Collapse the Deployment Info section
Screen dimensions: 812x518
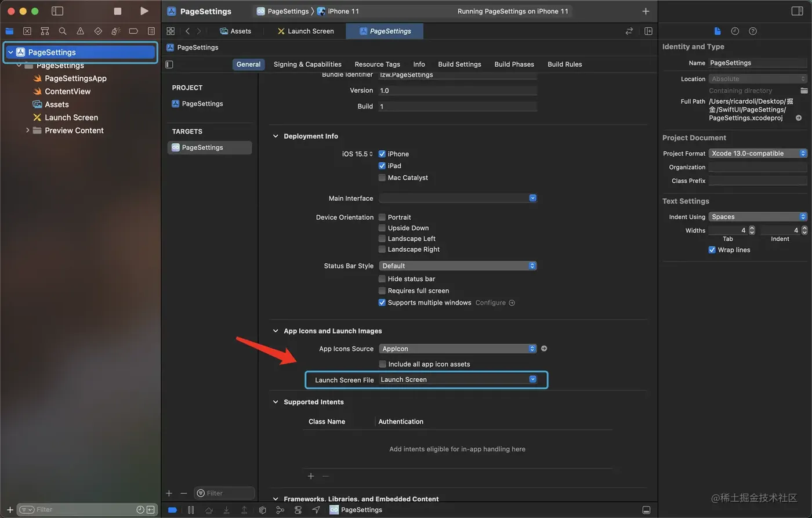coord(275,136)
